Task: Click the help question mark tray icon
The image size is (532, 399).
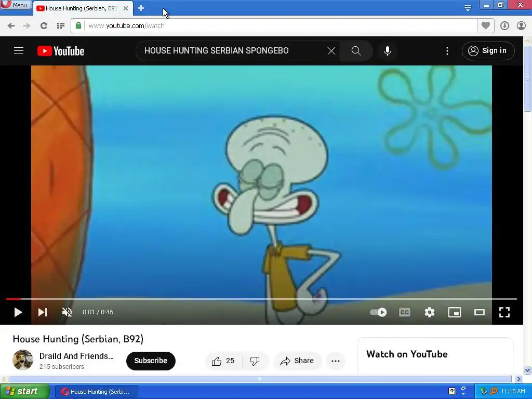Action: click(451, 392)
